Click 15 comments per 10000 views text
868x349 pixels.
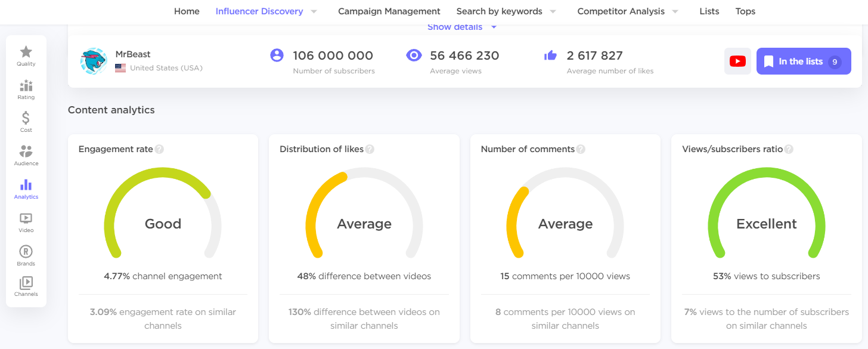coord(565,276)
